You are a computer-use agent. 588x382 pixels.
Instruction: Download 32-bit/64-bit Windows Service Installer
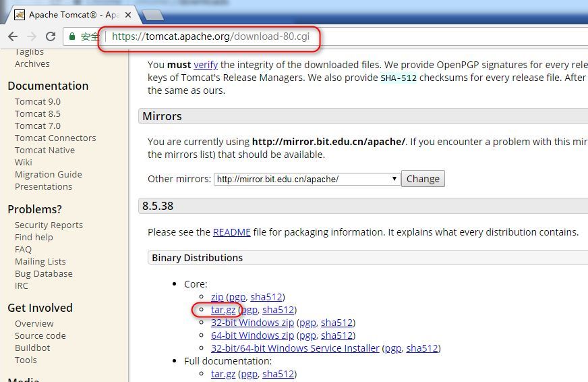(x=295, y=348)
